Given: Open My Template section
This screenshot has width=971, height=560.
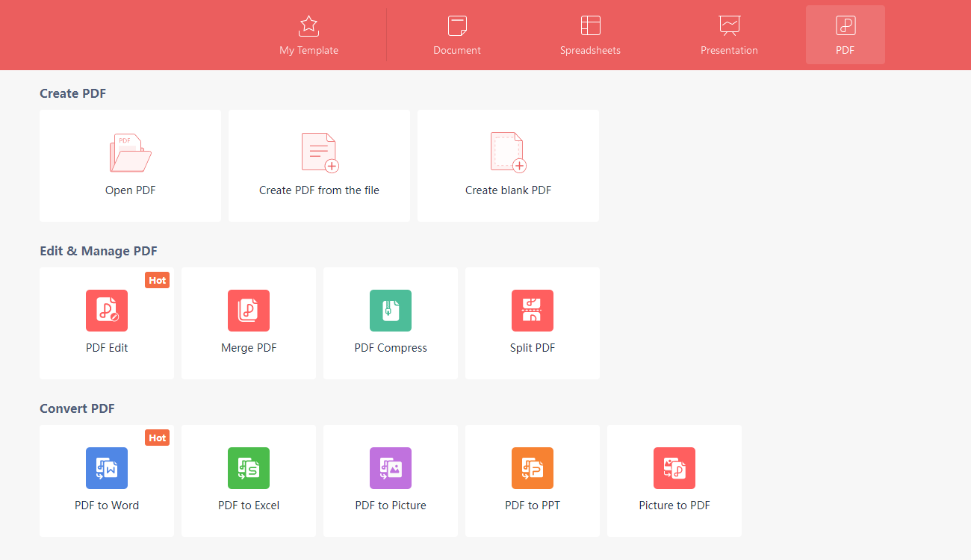Looking at the screenshot, I should pos(308,34).
